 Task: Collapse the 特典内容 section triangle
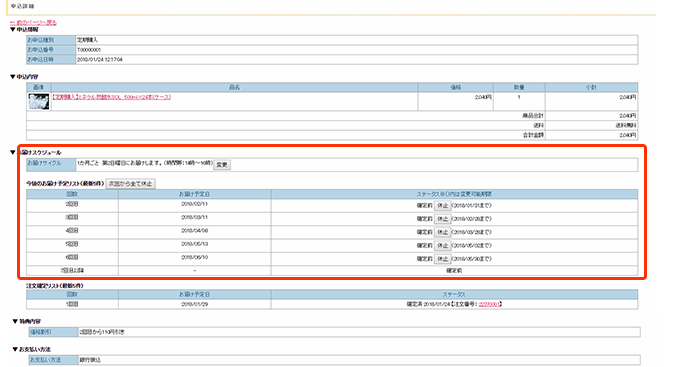(15, 321)
